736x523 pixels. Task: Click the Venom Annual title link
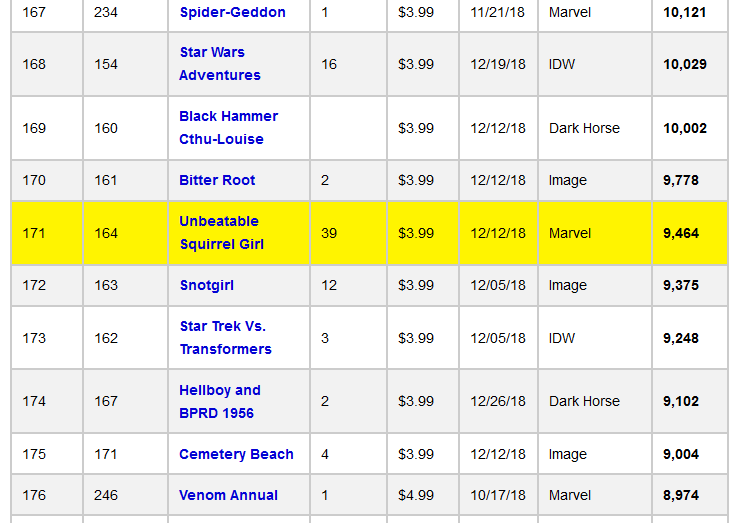pos(228,495)
